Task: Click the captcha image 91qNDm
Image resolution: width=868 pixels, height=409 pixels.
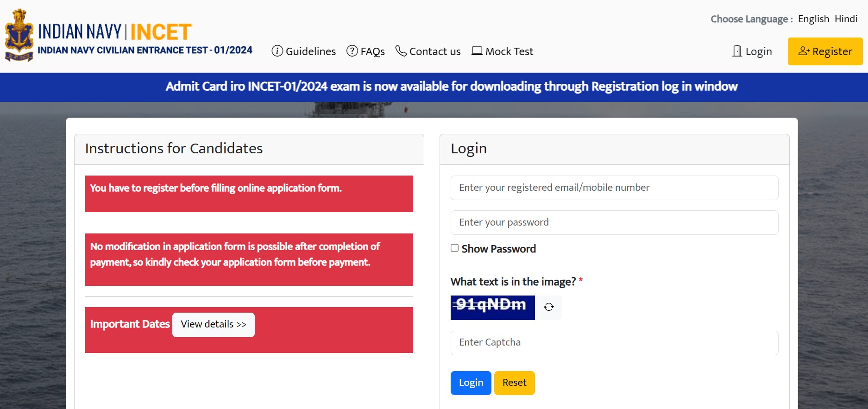Action: click(x=493, y=308)
